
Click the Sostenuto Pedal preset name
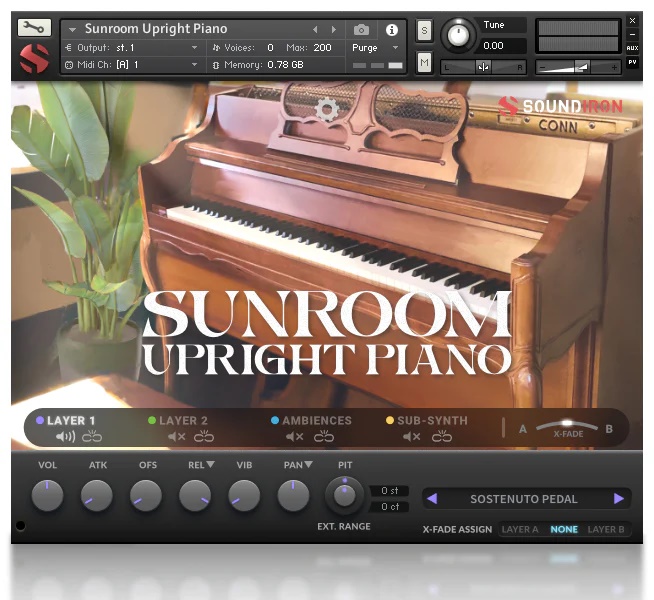(524, 499)
